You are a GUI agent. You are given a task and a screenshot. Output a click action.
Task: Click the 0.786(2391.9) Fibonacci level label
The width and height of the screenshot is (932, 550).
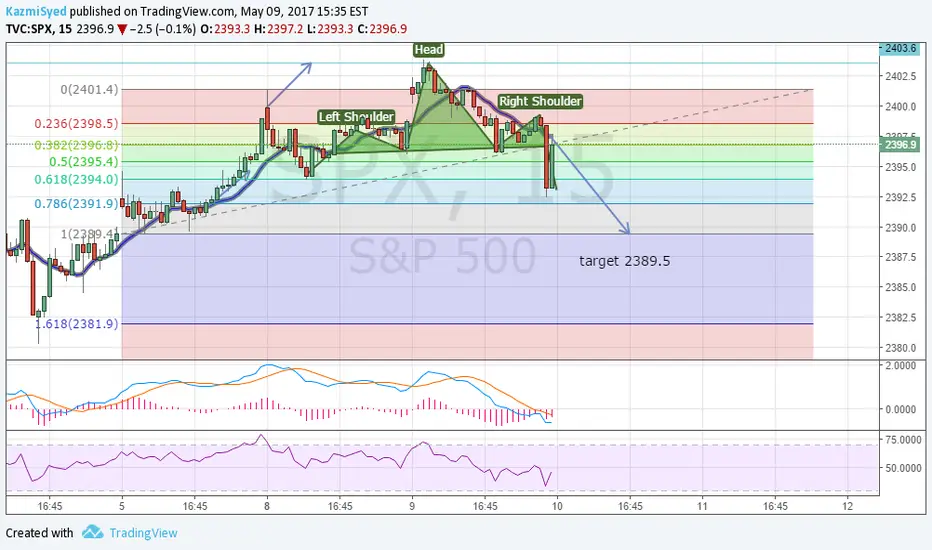(76, 204)
